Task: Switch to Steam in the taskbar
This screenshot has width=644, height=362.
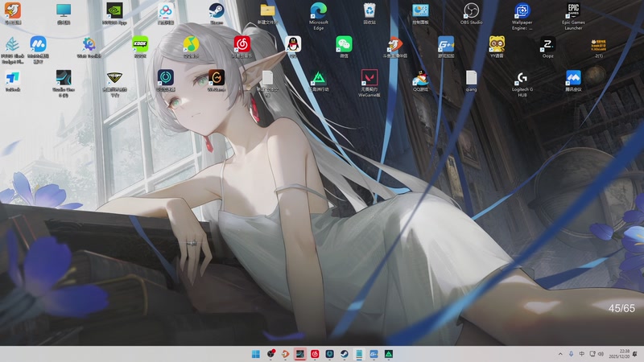Action: [x=345, y=354]
